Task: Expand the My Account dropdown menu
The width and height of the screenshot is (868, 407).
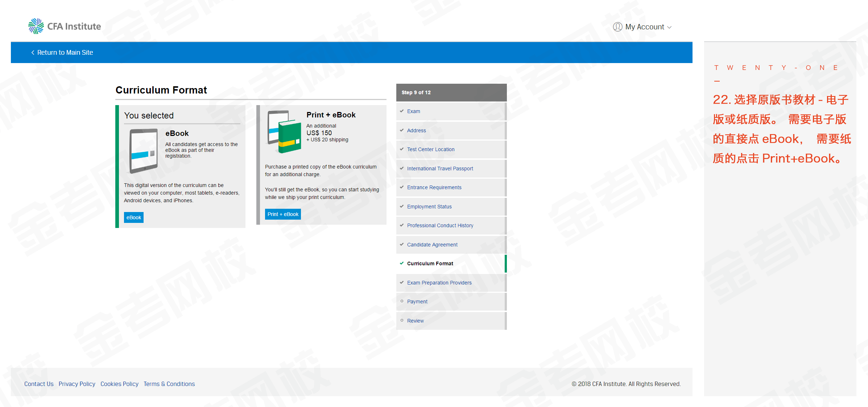Action: pos(644,26)
